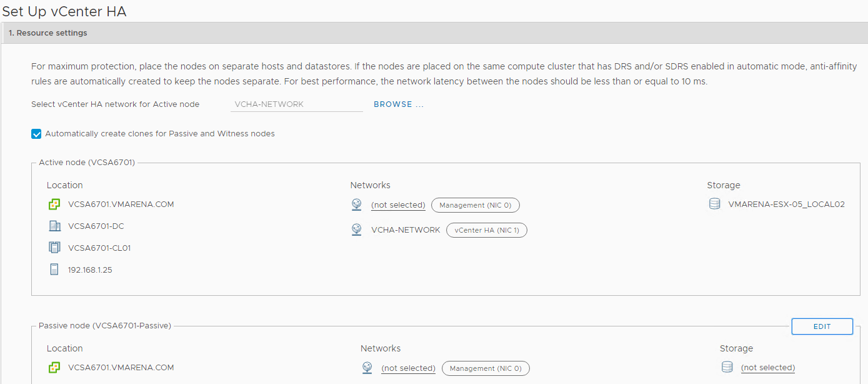Click the network icon beside Active node Management (NIC 0)
868x384 pixels.
[x=356, y=205]
